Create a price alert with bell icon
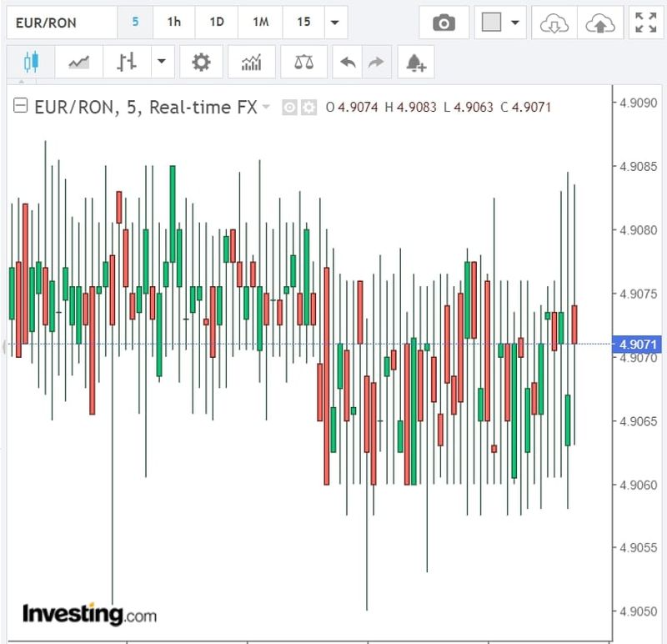This screenshot has width=667, height=644. [415, 62]
